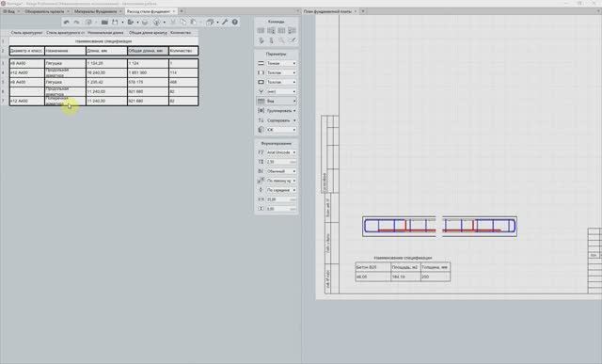Click the Наименование спецификации title cell in editor
Viewport: 602px width, 364px height.
pos(103,41)
